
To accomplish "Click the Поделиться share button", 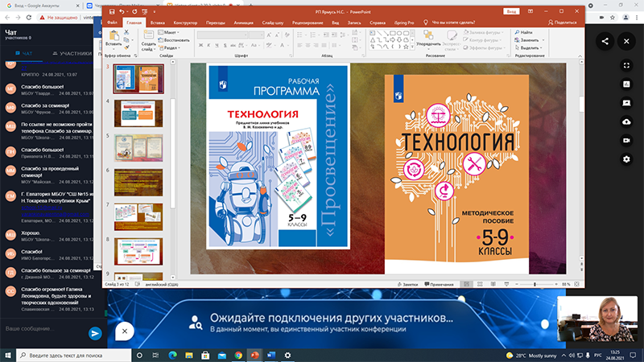I will 562,23.
